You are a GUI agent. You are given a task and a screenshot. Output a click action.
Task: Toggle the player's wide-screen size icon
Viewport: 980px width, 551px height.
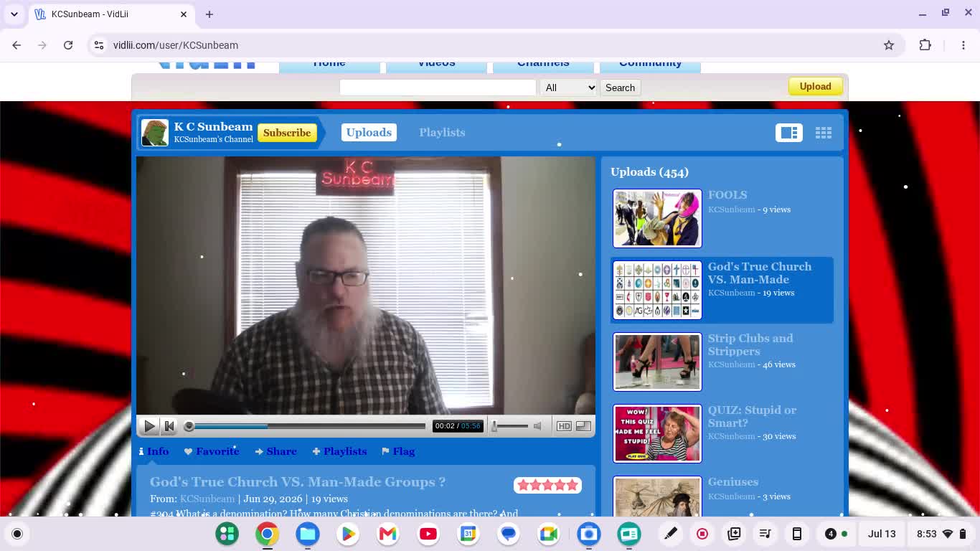tap(583, 426)
